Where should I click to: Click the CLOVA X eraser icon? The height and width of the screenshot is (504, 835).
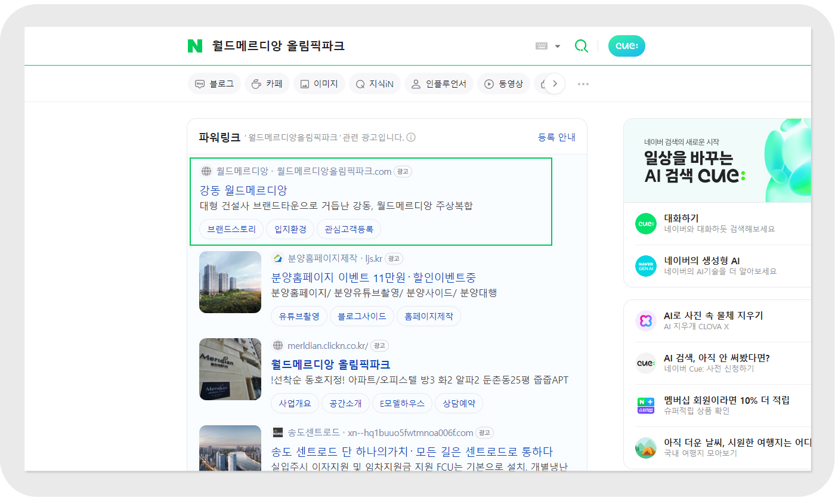646,321
